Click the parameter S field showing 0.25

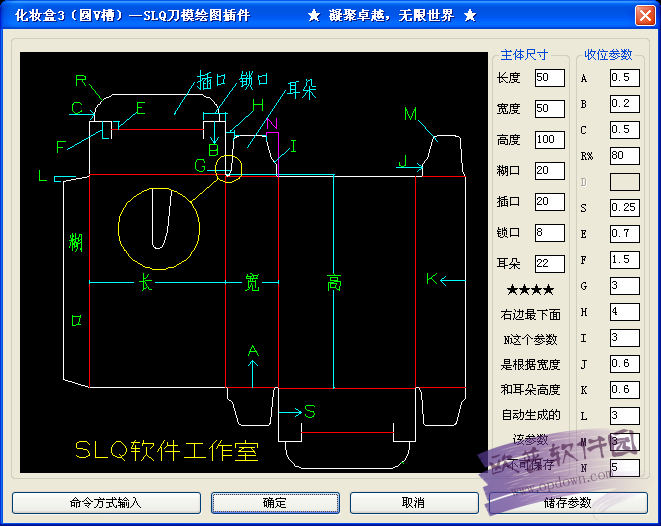click(x=625, y=208)
